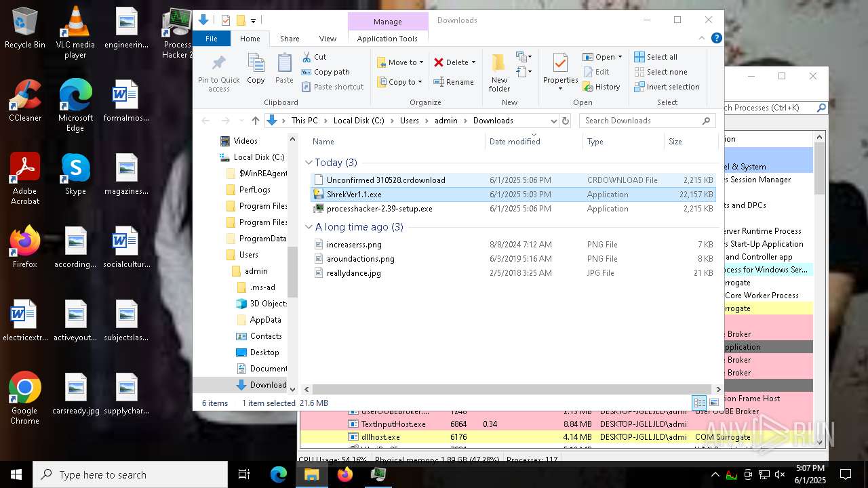This screenshot has width=868, height=488.
Task: Select processhacker-2.39-setup.exe file
Action: tap(512, 209)
